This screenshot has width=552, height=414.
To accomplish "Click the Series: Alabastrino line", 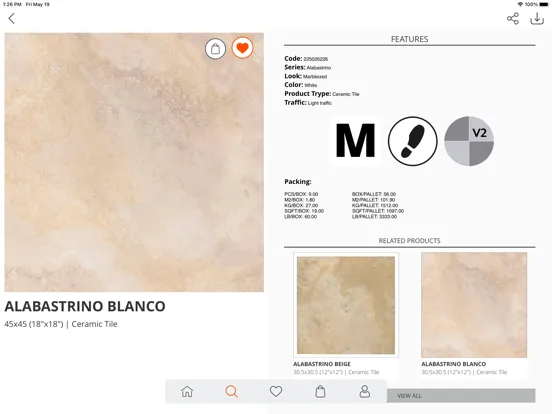I will click(307, 67).
